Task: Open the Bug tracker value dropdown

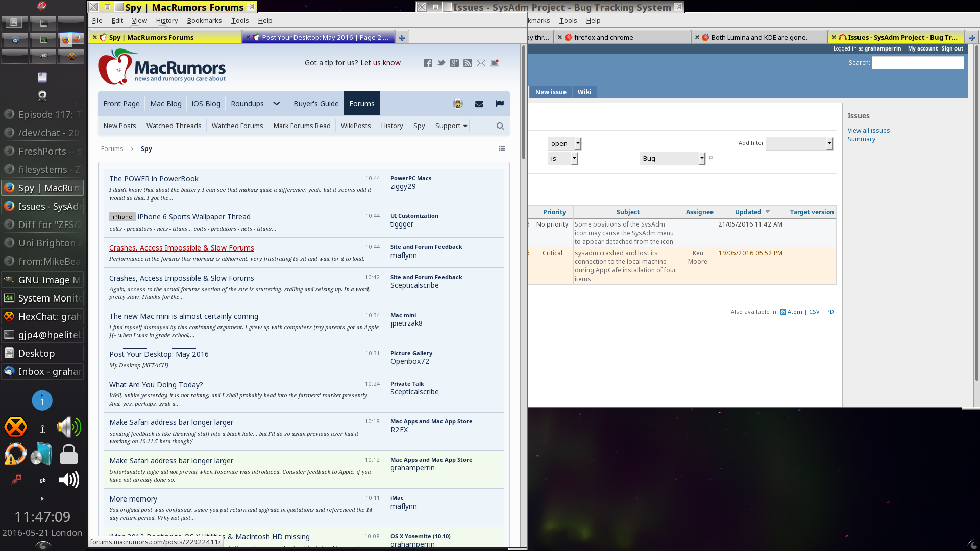Action: point(672,159)
